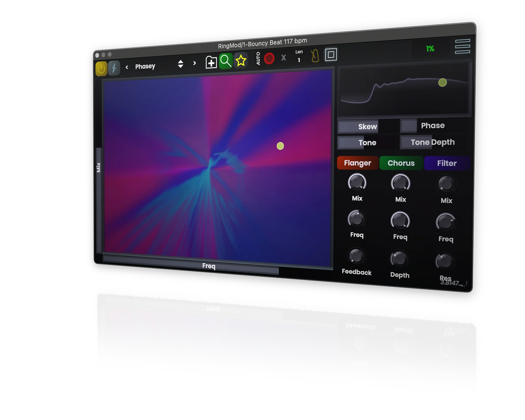Image resolution: width=525 pixels, height=420 pixels.
Task: Enable AUTO mode
Action: tap(259, 58)
